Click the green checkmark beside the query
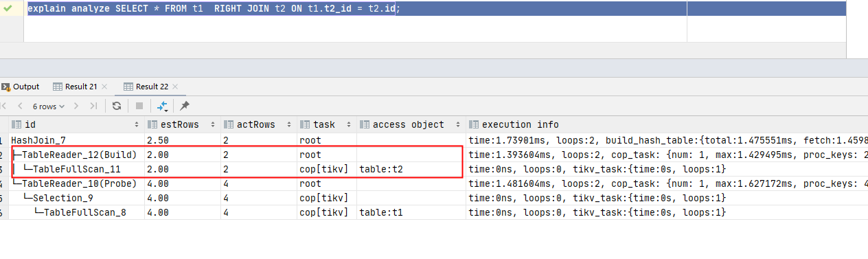Image resolution: width=868 pixels, height=259 pixels. click(x=8, y=8)
